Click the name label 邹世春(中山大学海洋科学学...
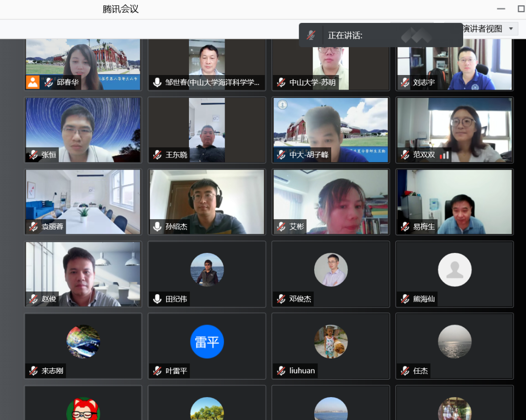 click(x=212, y=82)
